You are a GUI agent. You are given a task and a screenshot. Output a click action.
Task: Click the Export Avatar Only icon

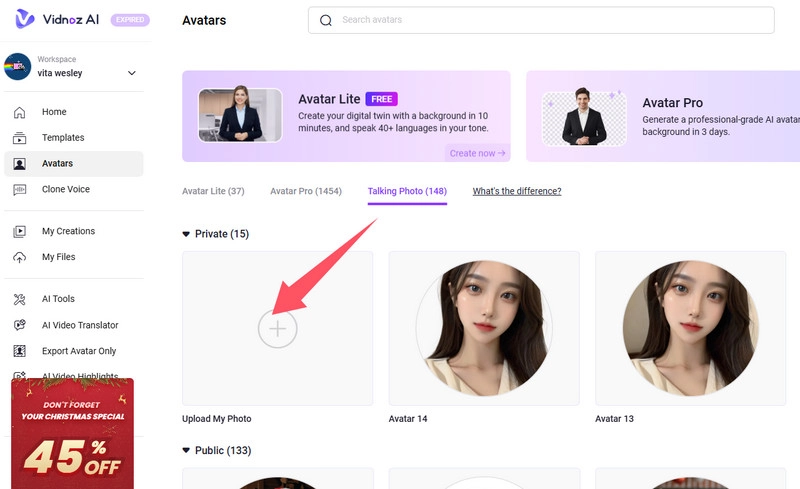coord(20,351)
